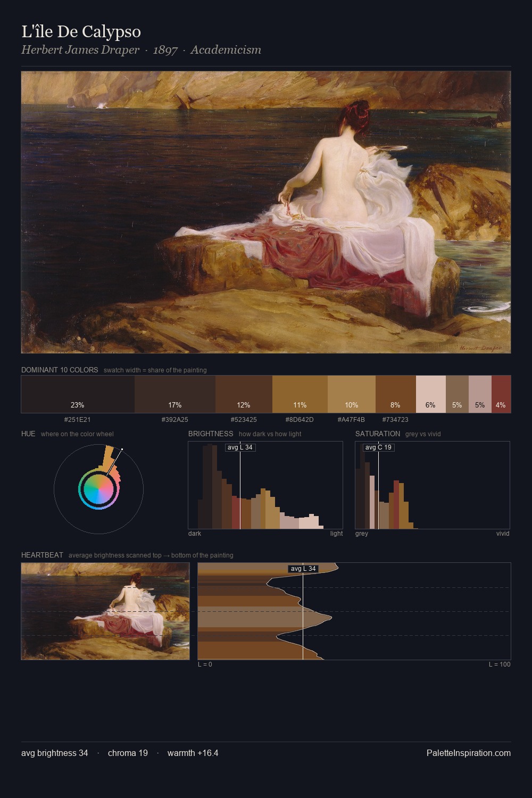Click the 'dark' brightness axis label

[195, 534]
